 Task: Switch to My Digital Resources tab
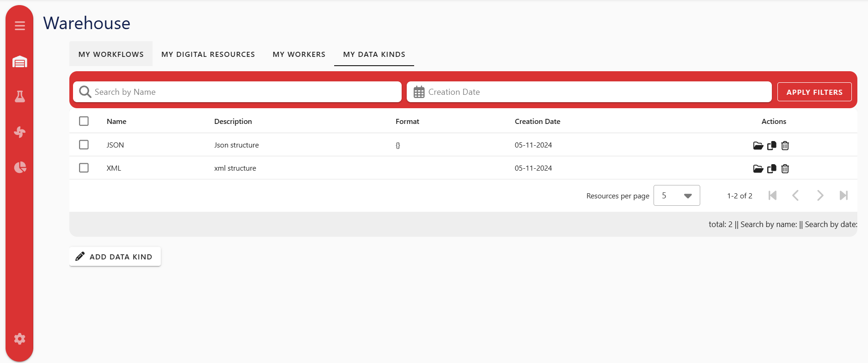[x=208, y=54]
